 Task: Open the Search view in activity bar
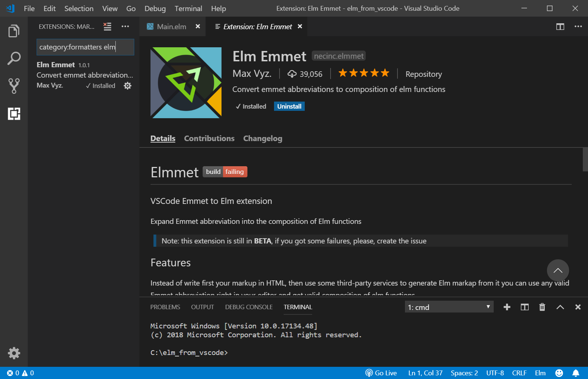click(14, 58)
